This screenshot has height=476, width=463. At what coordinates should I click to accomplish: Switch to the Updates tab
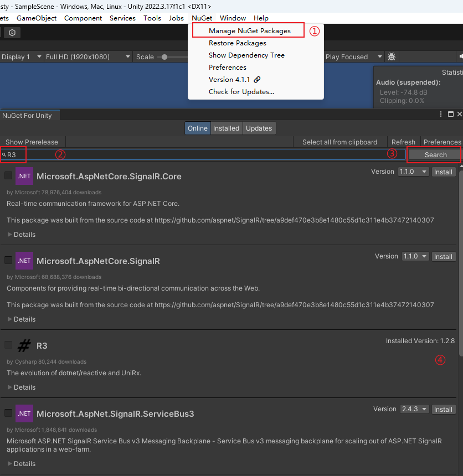pos(259,128)
